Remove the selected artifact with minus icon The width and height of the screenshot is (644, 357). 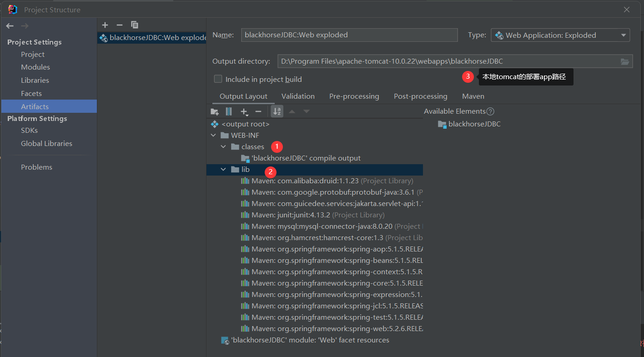(x=120, y=25)
